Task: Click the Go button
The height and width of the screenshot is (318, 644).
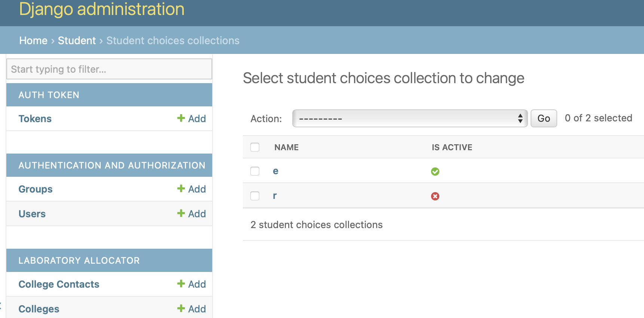Action: coord(544,118)
